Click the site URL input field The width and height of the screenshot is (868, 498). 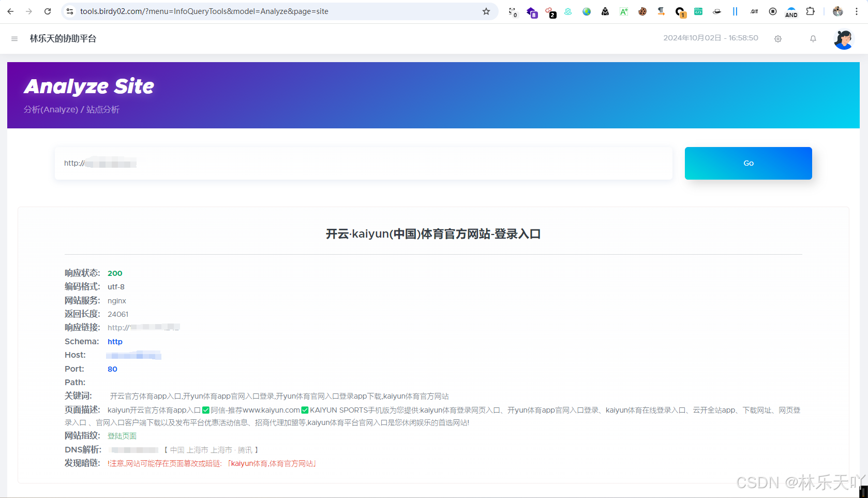[x=364, y=164]
